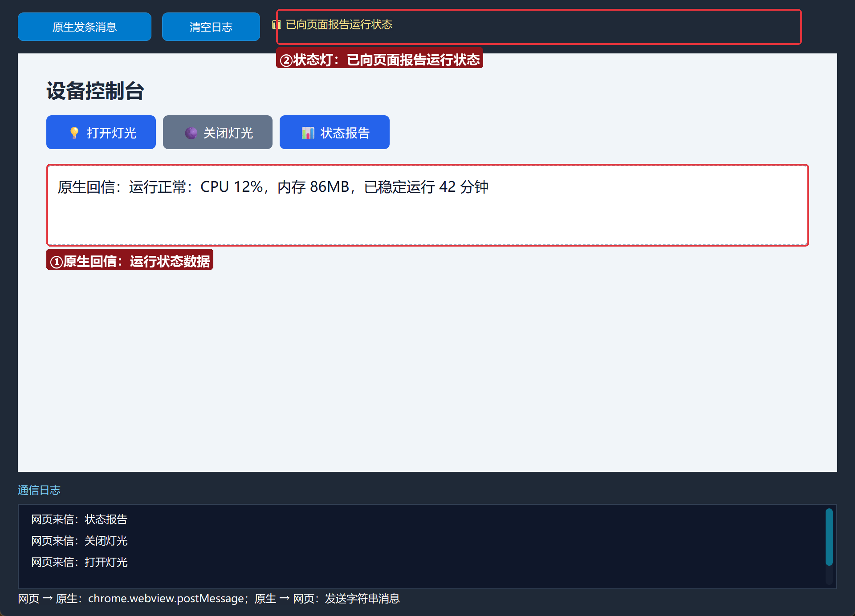Image resolution: width=855 pixels, height=616 pixels.
Task: Click the 关闭灯光 button
Action: coord(218,132)
